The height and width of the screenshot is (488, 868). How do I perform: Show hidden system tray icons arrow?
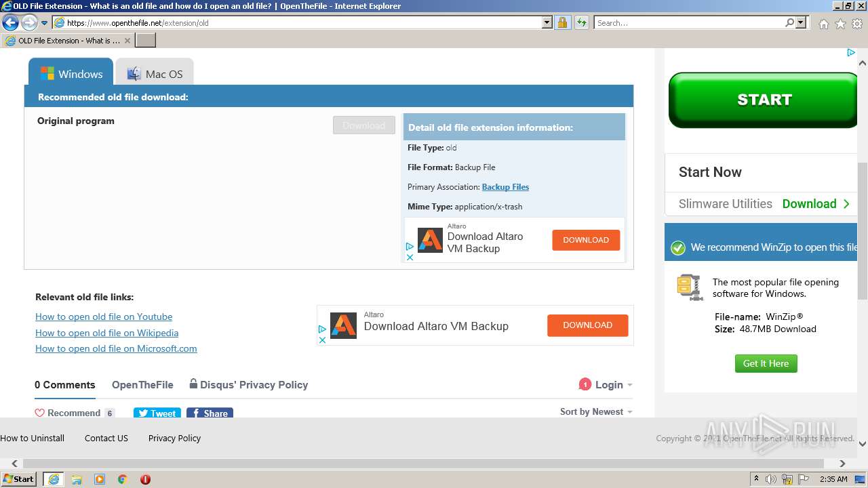(x=756, y=479)
